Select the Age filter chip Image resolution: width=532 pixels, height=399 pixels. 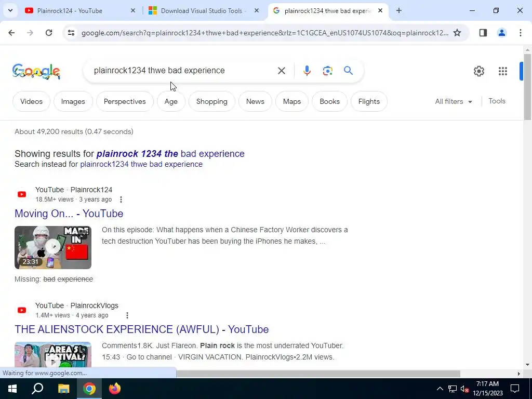pos(171,101)
